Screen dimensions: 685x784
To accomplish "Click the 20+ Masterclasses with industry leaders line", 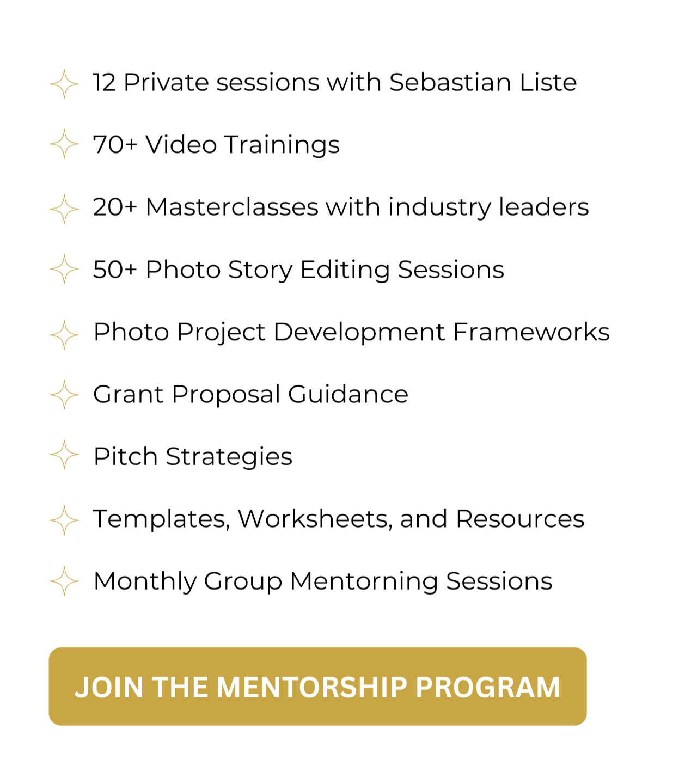I will (341, 207).
